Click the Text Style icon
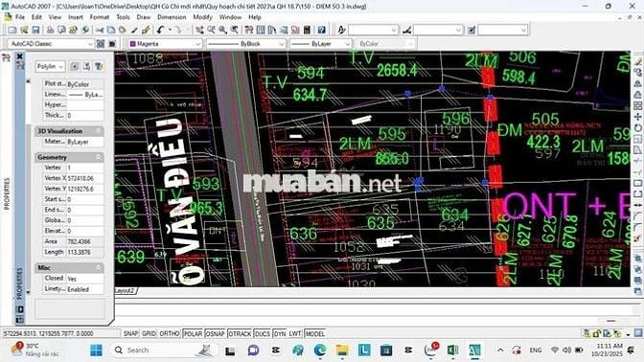The height and width of the screenshot is (362, 644). click(342, 30)
